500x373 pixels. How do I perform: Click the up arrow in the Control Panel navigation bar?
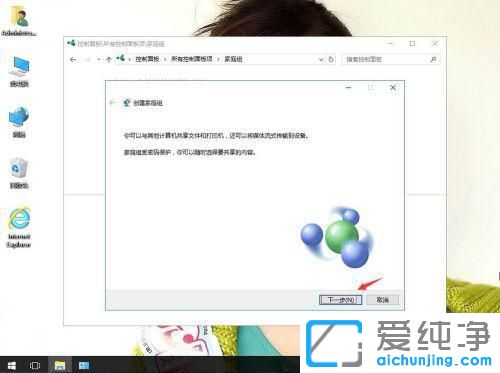click(x=109, y=60)
